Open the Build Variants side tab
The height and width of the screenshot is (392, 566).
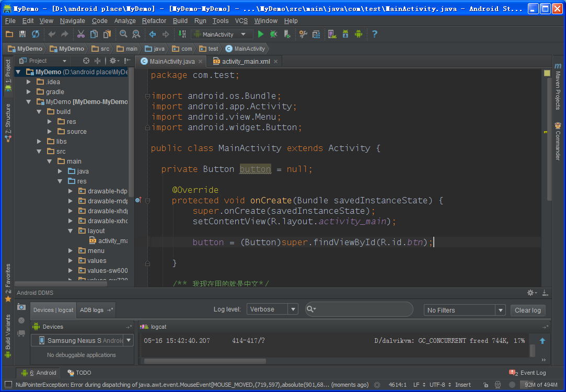[8, 336]
